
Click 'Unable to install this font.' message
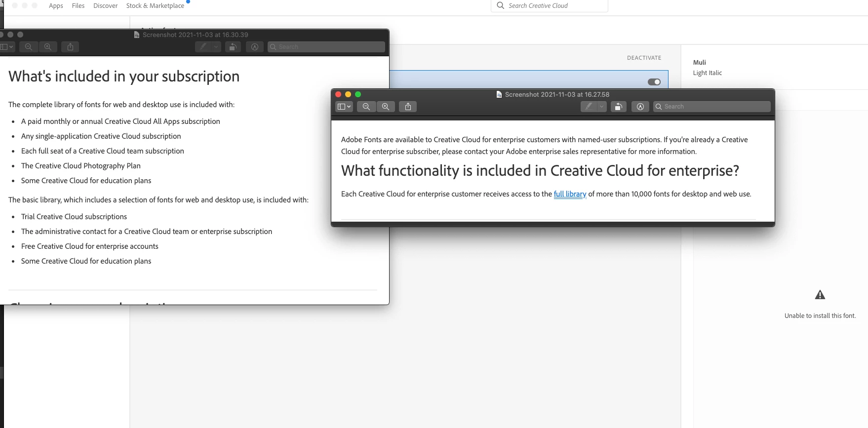click(820, 316)
